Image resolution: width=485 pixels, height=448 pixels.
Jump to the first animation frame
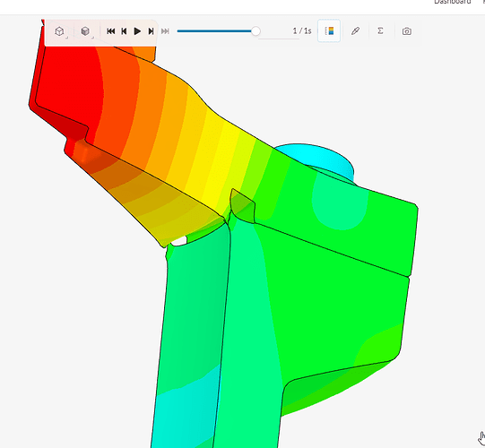pyautogui.click(x=111, y=31)
